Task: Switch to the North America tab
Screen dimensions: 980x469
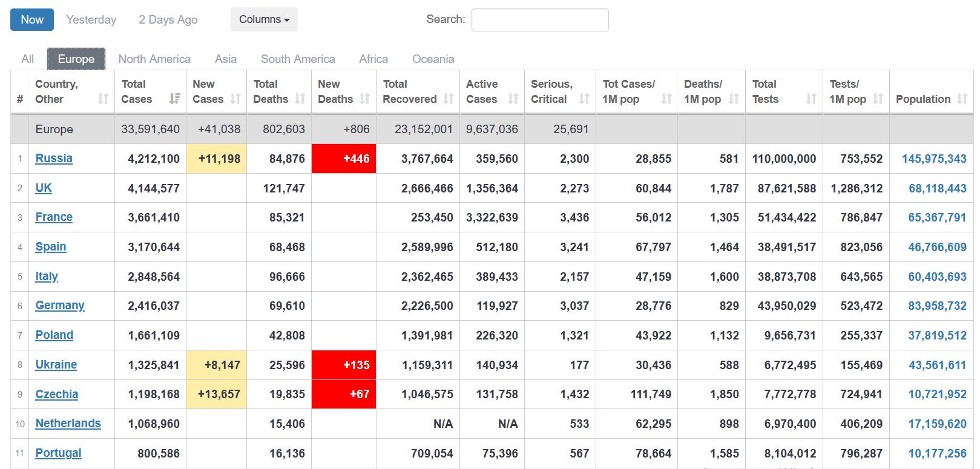Action: point(154,59)
